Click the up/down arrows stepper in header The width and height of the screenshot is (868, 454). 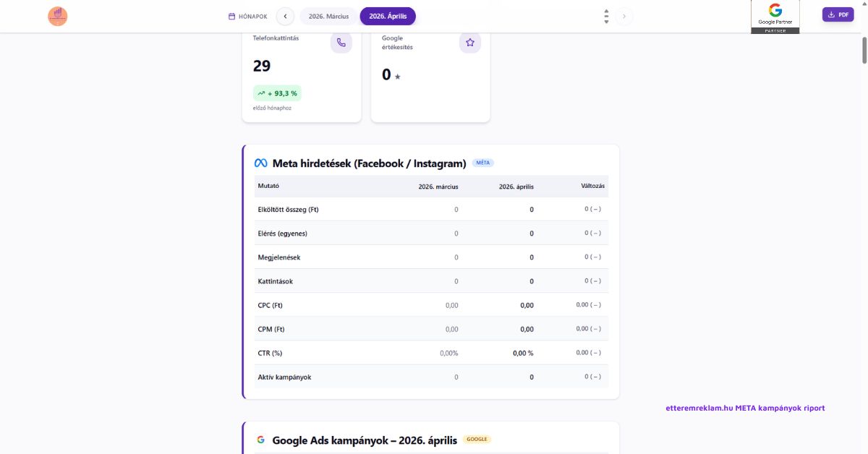[x=606, y=16]
